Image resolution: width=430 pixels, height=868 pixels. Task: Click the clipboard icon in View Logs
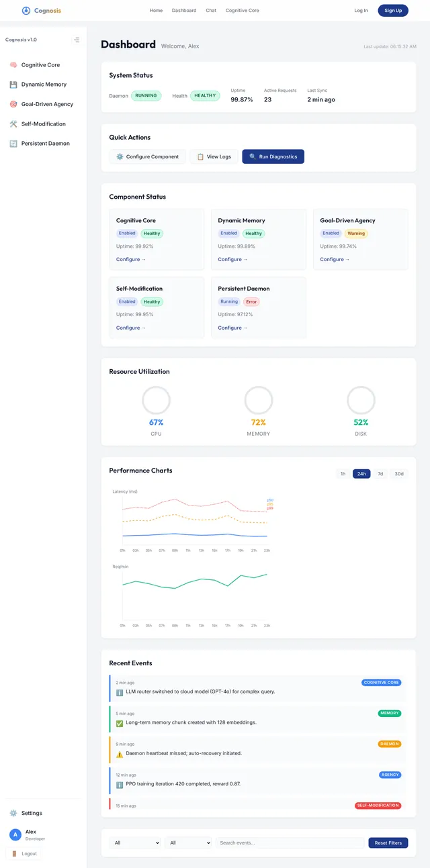200,156
